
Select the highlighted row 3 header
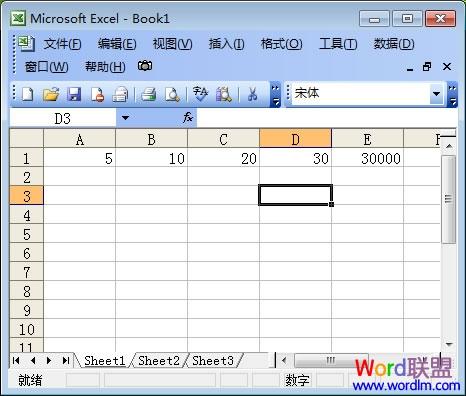click(27, 196)
